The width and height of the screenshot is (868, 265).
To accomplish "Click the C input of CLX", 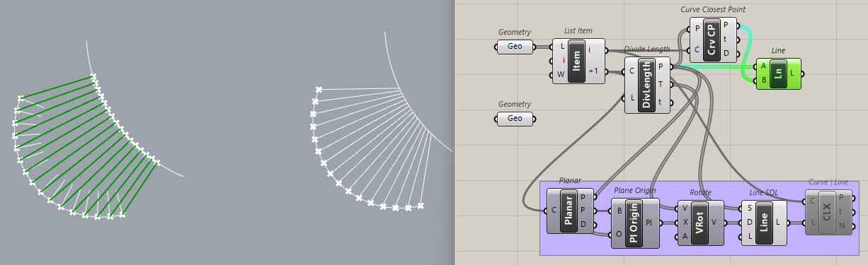I will tap(813, 201).
